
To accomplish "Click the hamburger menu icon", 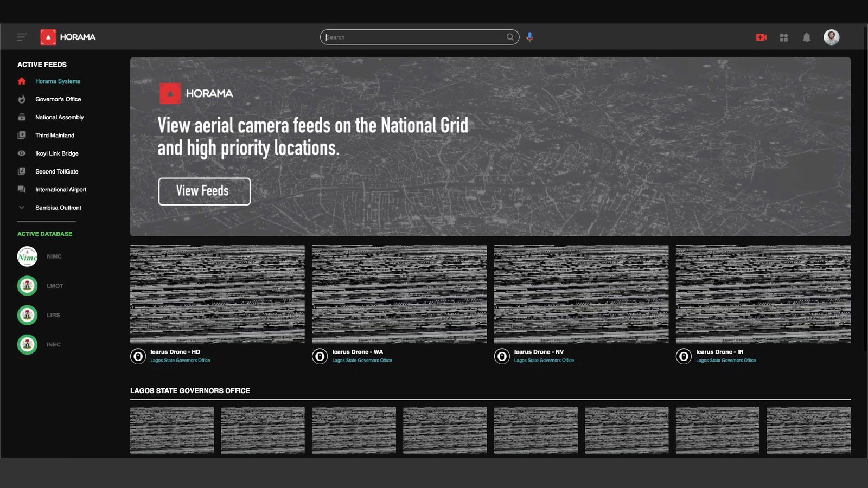I will point(22,37).
